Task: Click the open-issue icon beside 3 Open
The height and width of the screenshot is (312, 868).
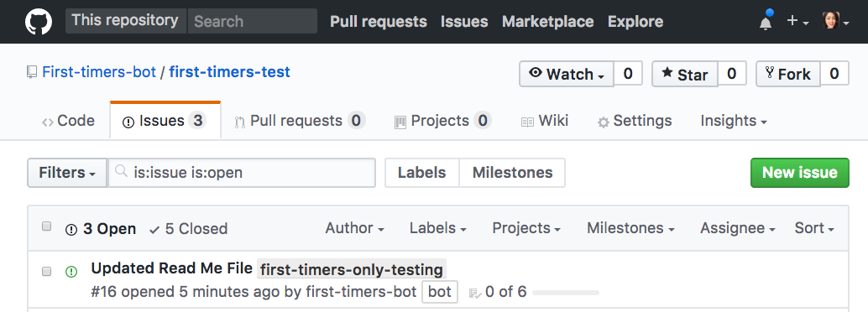Action: click(71, 229)
